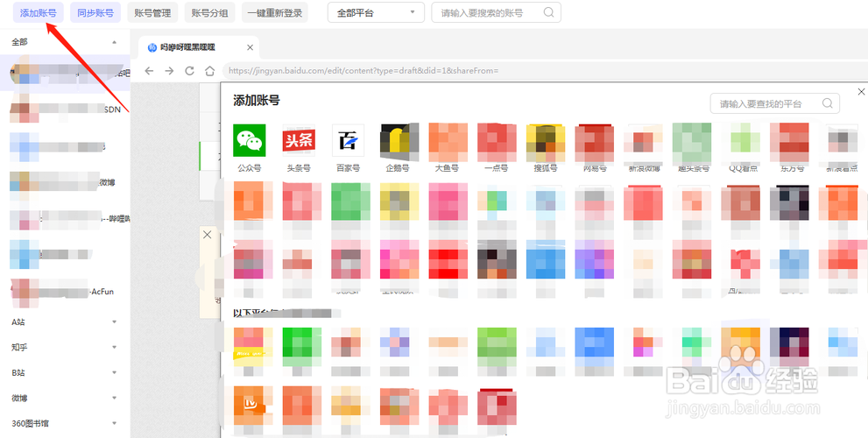Select the account ending in AcFun

65,291
